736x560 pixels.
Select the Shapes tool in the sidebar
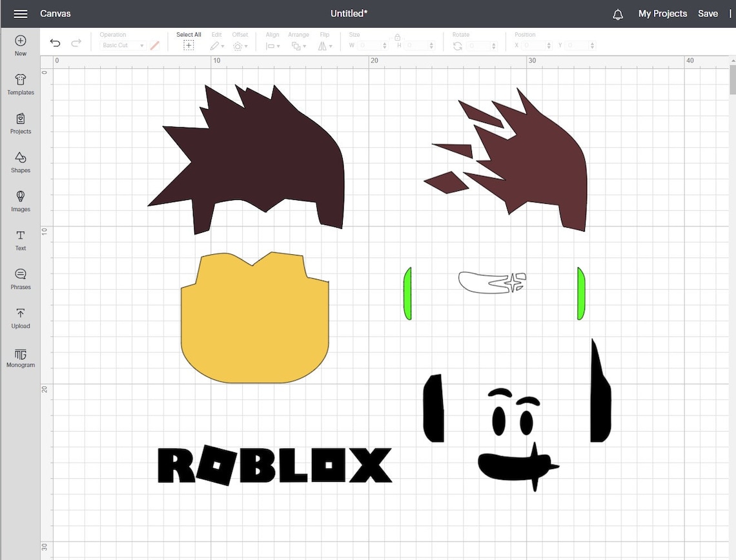click(20, 163)
